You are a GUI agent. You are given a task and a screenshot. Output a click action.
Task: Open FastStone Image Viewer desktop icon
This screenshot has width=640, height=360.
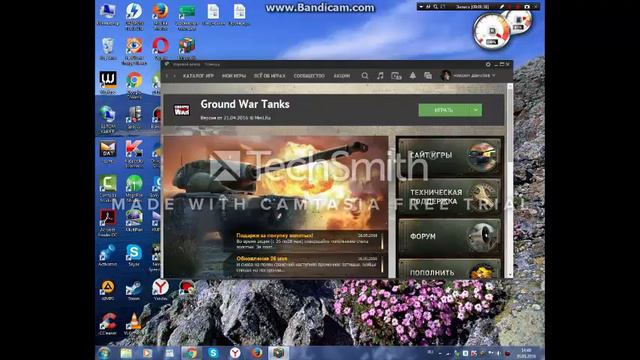coord(134,51)
